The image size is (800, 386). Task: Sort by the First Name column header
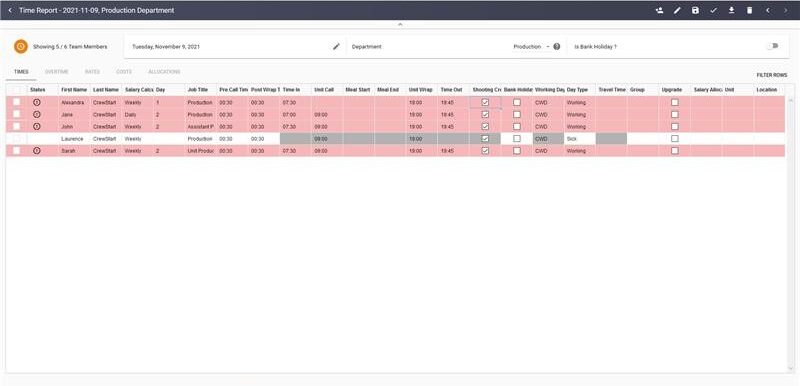point(74,90)
